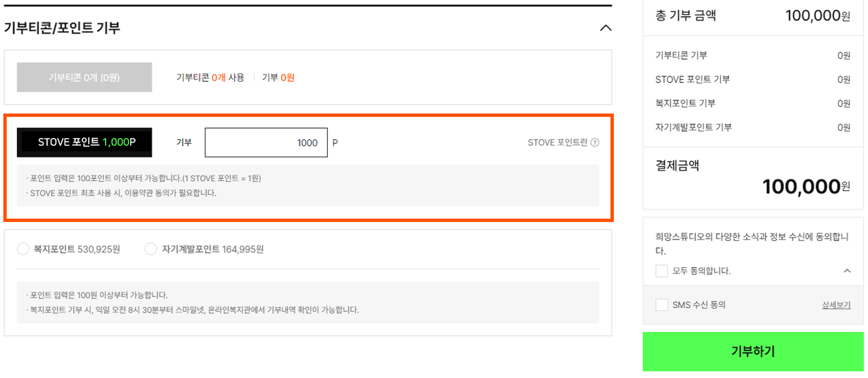Image resolution: width=868 pixels, height=378 pixels.
Task: Click the STOVE point donation input field
Action: pyautogui.click(x=266, y=143)
